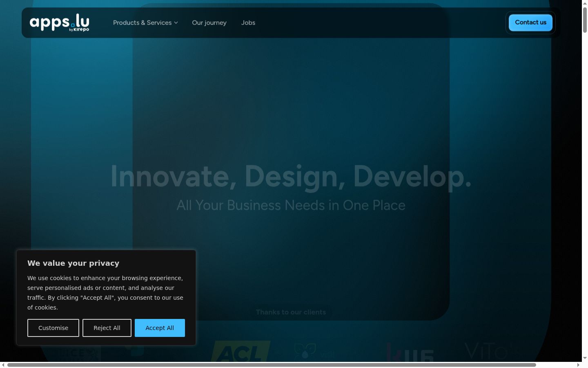
Task: Click the scroll up arrow
Action: (x=585, y=3)
